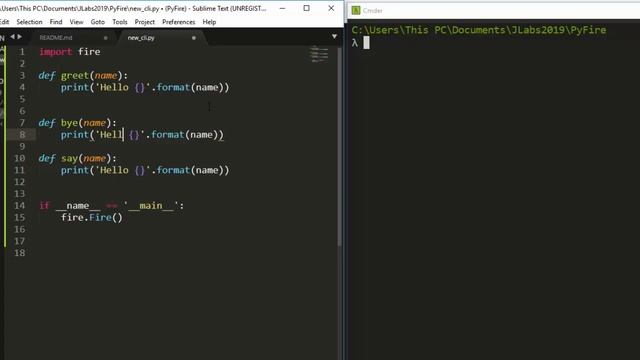This screenshot has height=360, width=640.
Task: Click 'print' on line 11
Action: [75, 170]
